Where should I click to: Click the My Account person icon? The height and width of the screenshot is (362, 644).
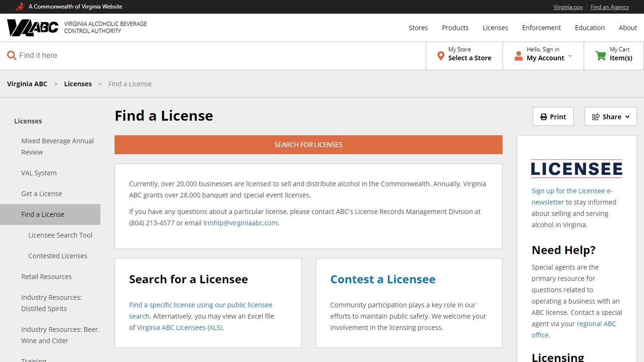[x=519, y=56]
